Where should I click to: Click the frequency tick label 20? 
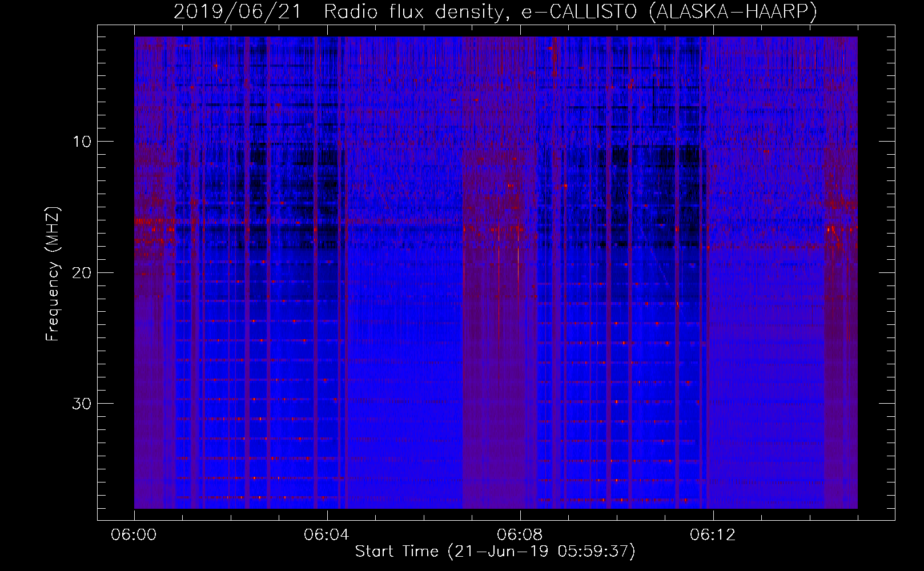pyautogui.click(x=82, y=272)
